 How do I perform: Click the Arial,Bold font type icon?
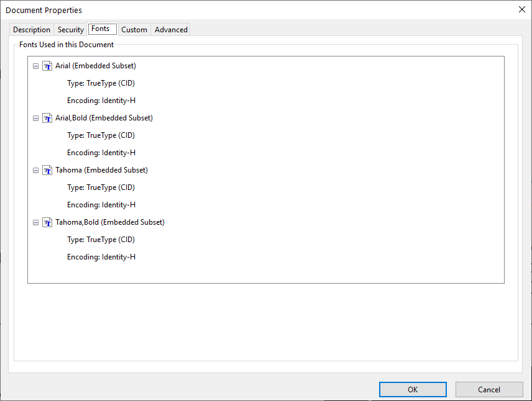click(47, 117)
